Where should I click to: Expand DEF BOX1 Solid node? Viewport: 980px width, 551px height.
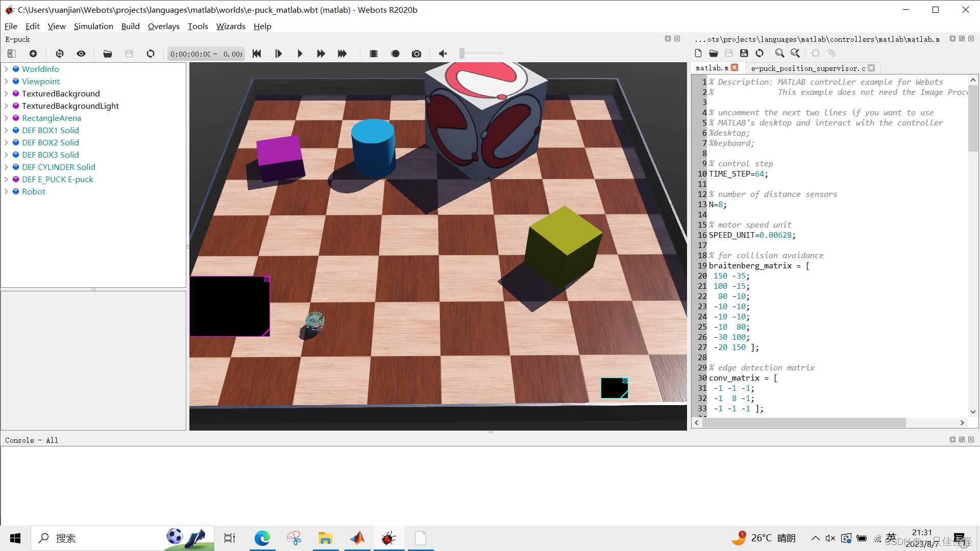click(6, 130)
